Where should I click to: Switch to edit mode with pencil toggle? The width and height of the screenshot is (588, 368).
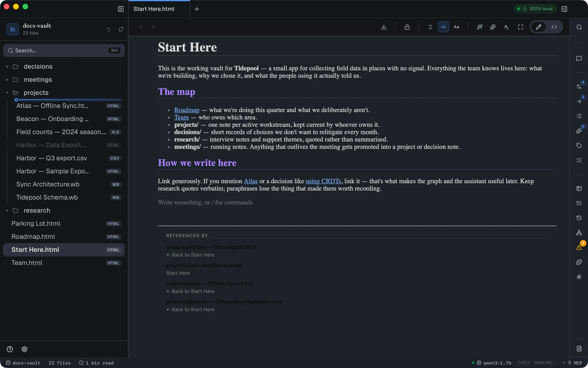538,27
